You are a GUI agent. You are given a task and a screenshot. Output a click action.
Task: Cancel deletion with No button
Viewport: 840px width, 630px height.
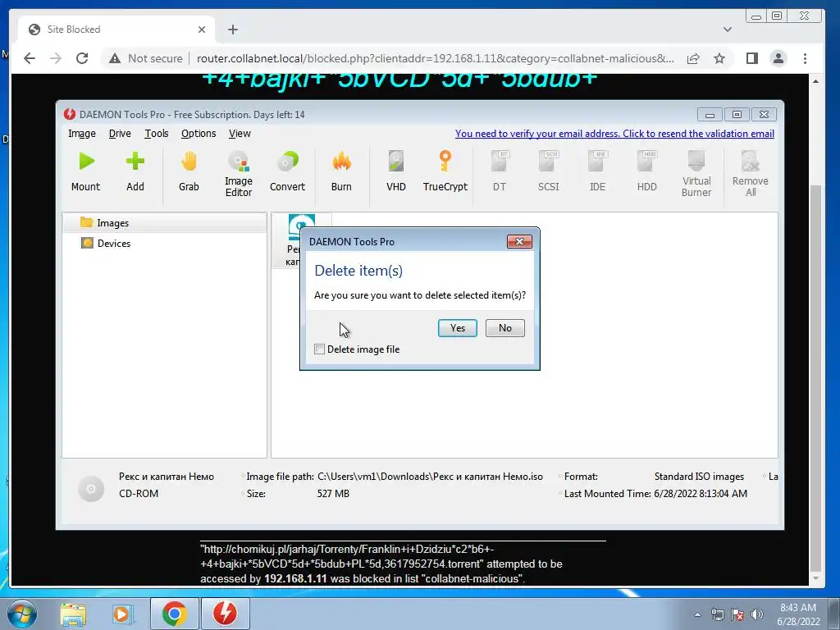coord(504,328)
